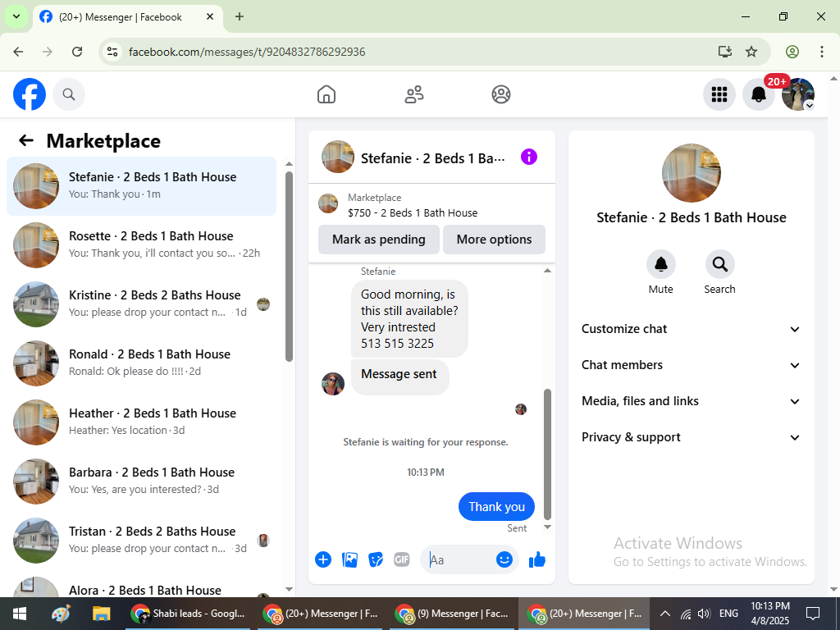Click the browser back arrow
The image size is (840, 630).
18,52
